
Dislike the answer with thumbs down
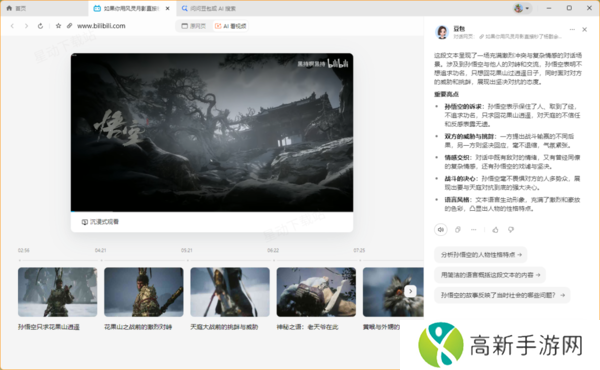[x=511, y=230]
